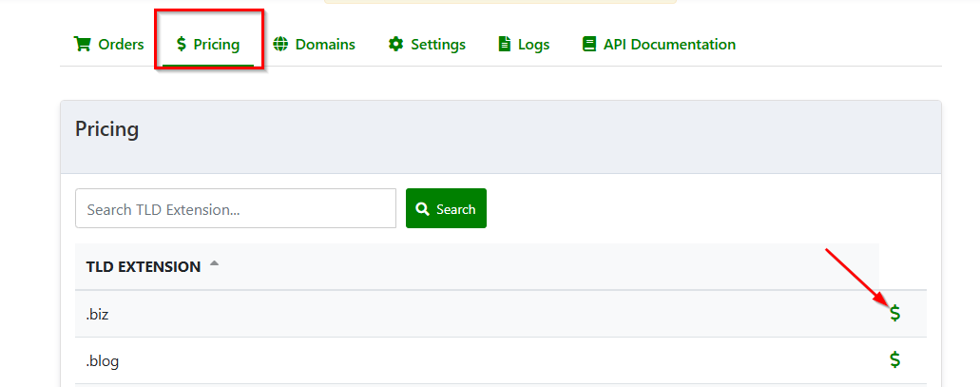Open the API Documentation tab
Screen dimensions: 980x387
(659, 45)
